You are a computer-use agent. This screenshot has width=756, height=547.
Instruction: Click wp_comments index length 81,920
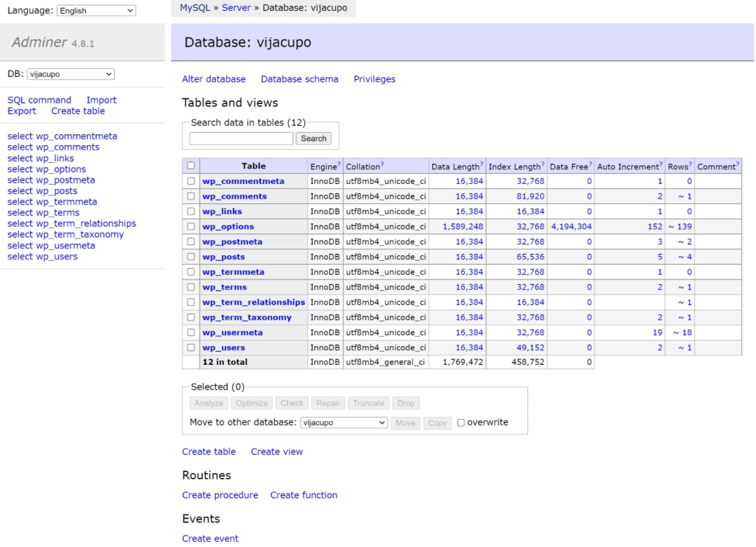pyautogui.click(x=530, y=196)
